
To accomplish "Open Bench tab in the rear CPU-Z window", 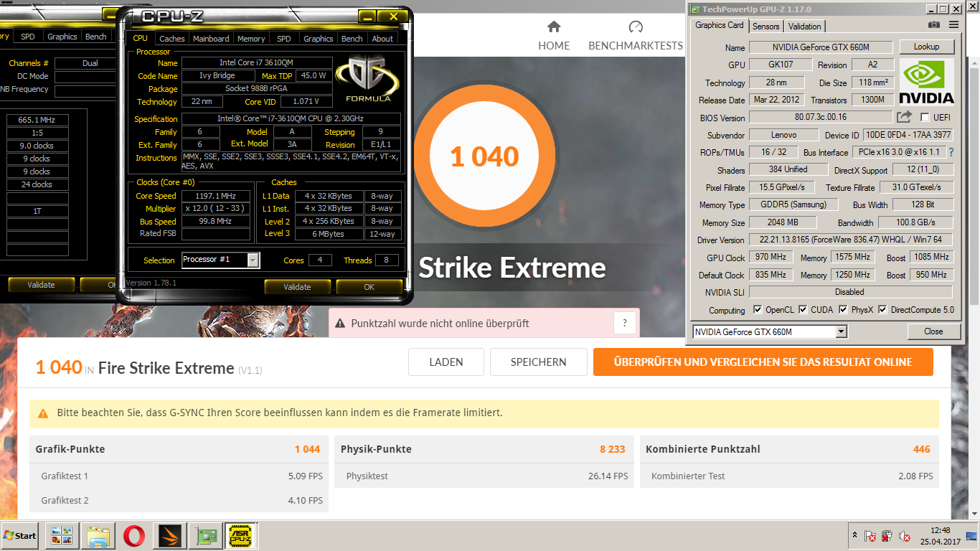I will coord(96,37).
